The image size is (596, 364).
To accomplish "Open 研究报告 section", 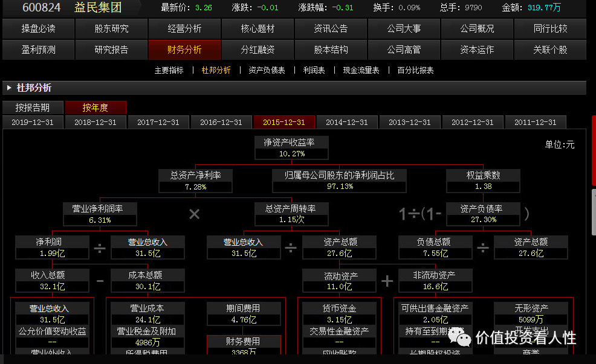I will click(111, 49).
